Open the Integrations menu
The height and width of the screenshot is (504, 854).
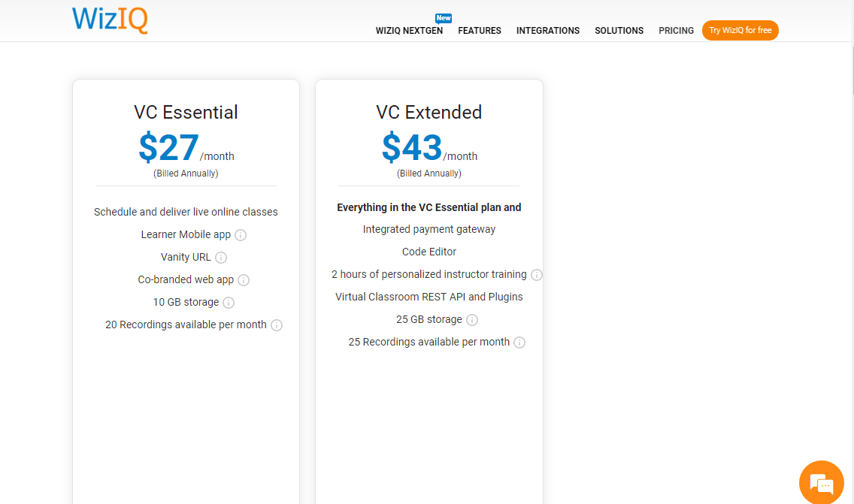548,31
